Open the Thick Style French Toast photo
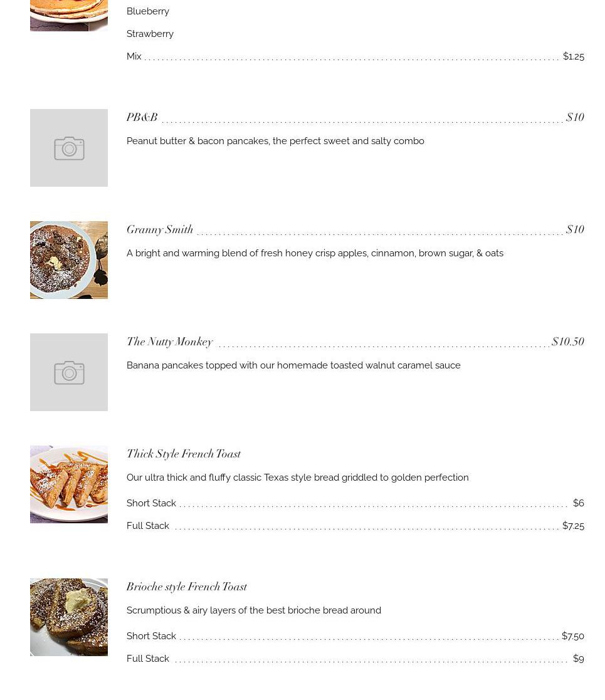 click(x=69, y=484)
